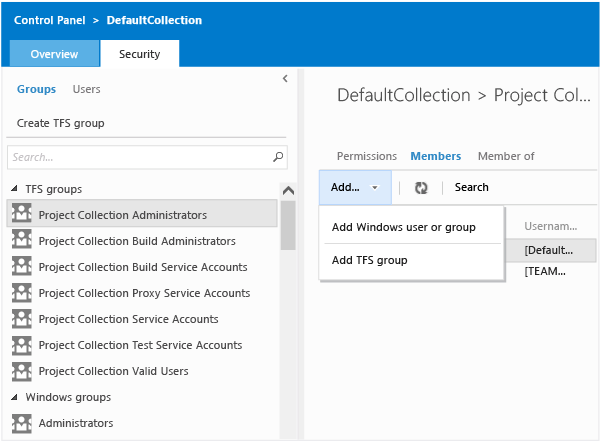Viewport: 600px width, 441px height.
Task: Click the Create TFS group link
Action: [60, 123]
